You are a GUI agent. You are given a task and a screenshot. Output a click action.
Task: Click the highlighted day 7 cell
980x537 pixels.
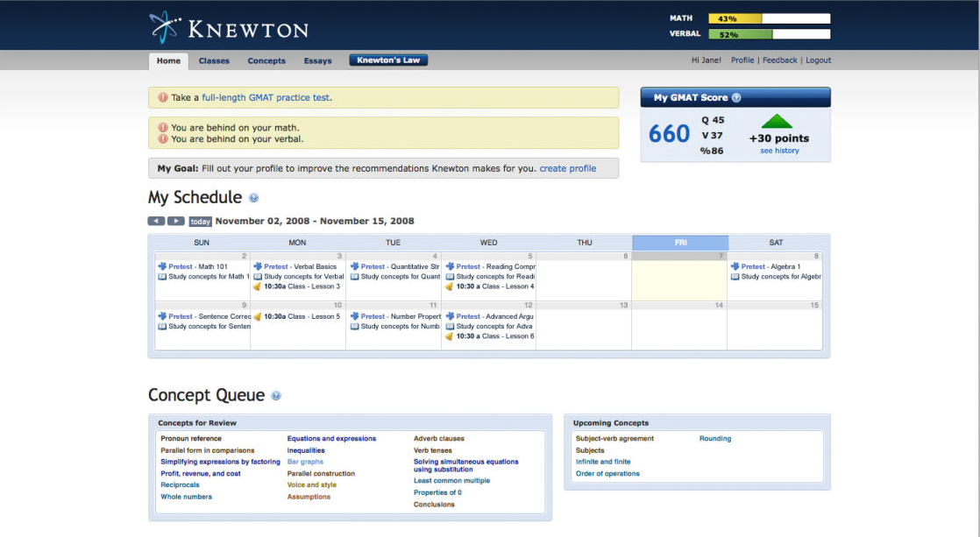(678, 276)
